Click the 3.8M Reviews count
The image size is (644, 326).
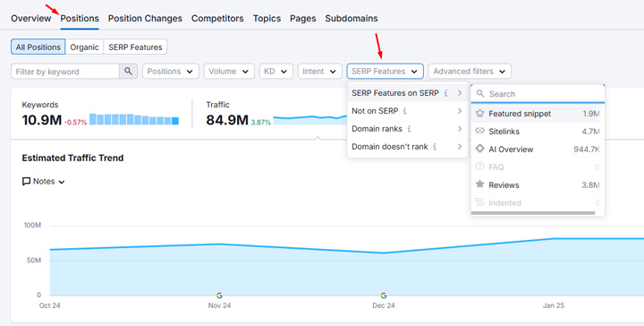[x=590, y=185]
